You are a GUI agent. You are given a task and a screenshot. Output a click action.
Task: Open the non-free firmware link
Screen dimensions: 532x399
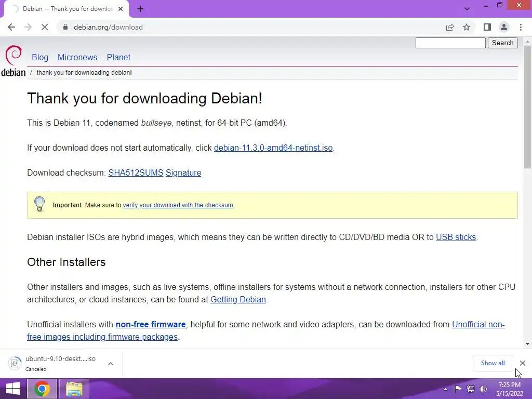click(151, 325)
